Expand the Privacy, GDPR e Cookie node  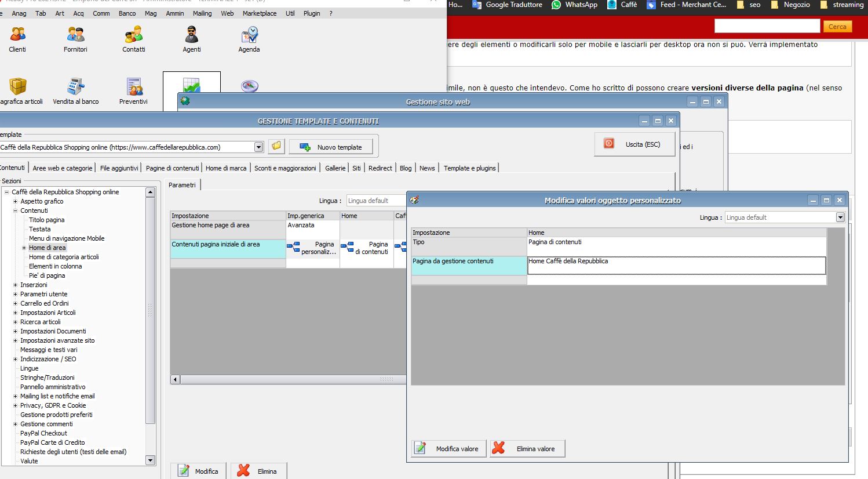click(x=16, y=405)
